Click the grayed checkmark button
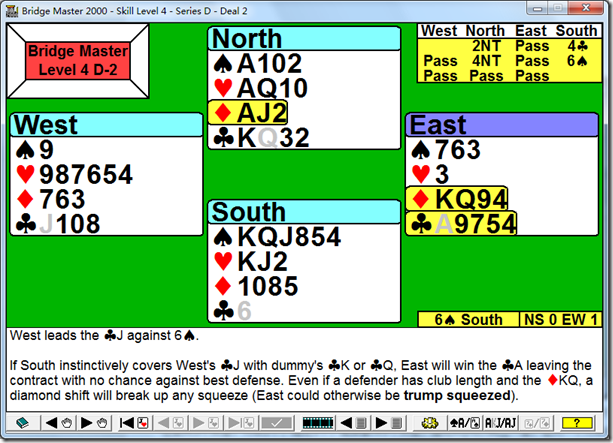Image resolution: width=613 pixels, height=443 pixels. click(277, 423)
